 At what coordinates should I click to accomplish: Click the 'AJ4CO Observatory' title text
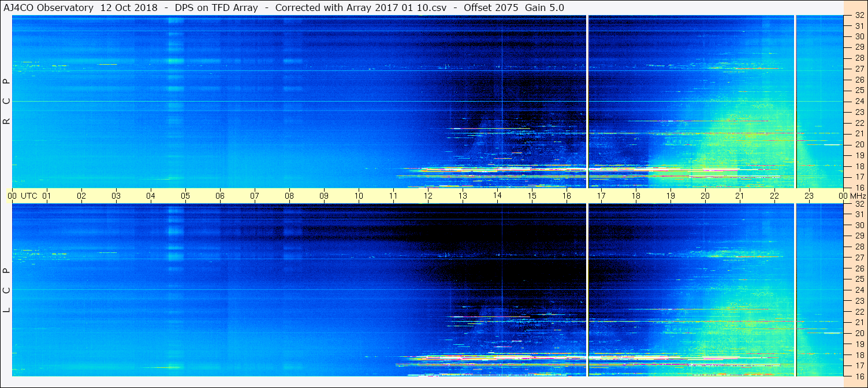(x=49, y=8)
